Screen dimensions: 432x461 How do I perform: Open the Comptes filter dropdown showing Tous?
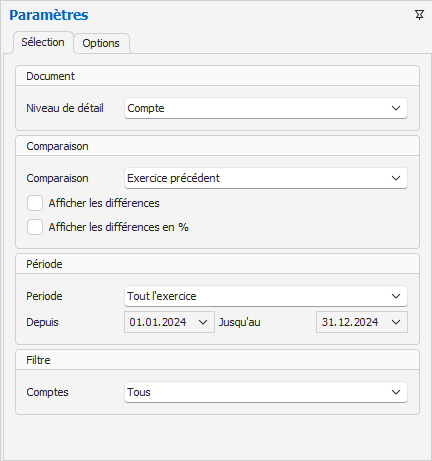(x=266, y=392)
